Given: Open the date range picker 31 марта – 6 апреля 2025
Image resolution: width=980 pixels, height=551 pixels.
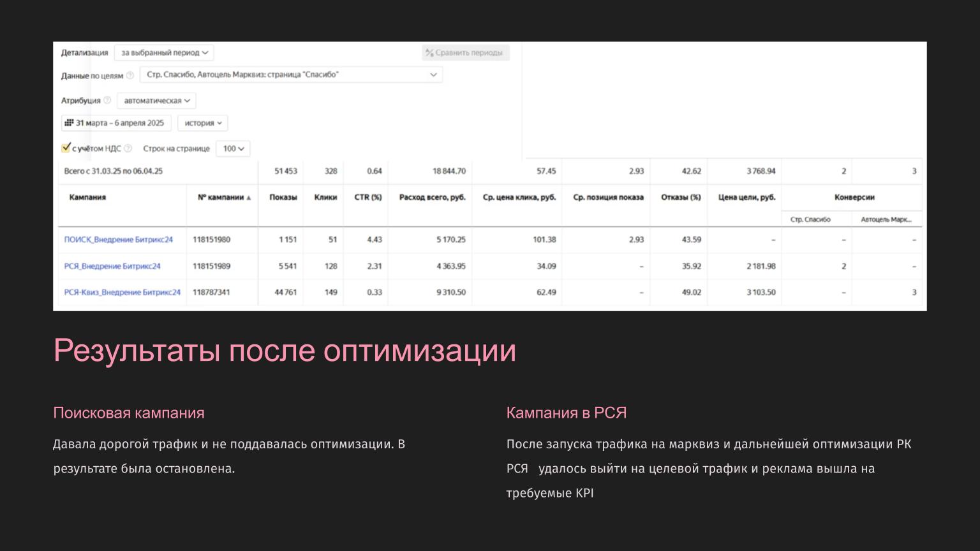Looking at the screenshot, I should pos(116,123).
